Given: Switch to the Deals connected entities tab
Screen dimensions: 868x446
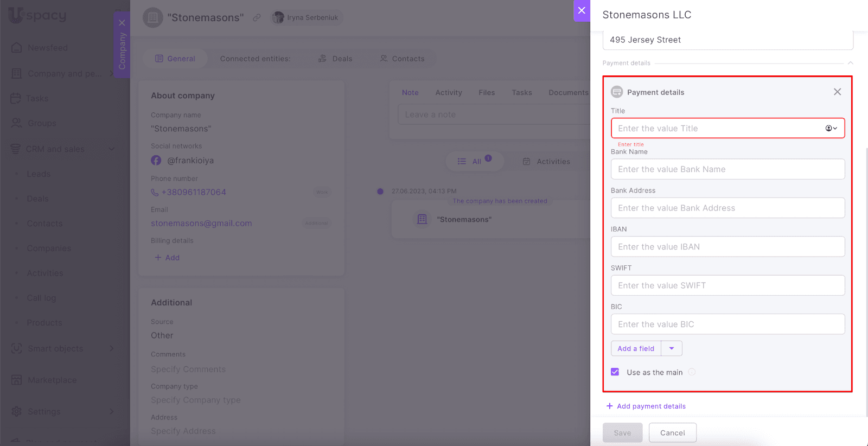Looking at the screenshot, I should pos(335,59).
